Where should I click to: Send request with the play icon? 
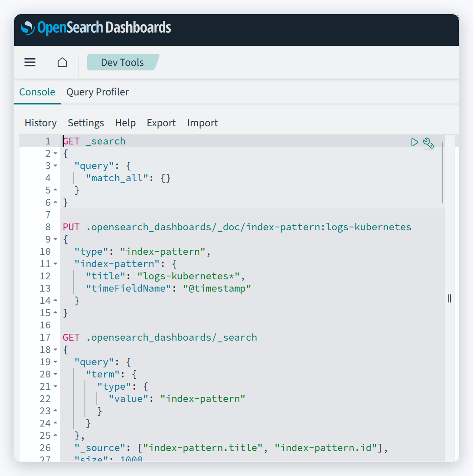click(414, 142)
